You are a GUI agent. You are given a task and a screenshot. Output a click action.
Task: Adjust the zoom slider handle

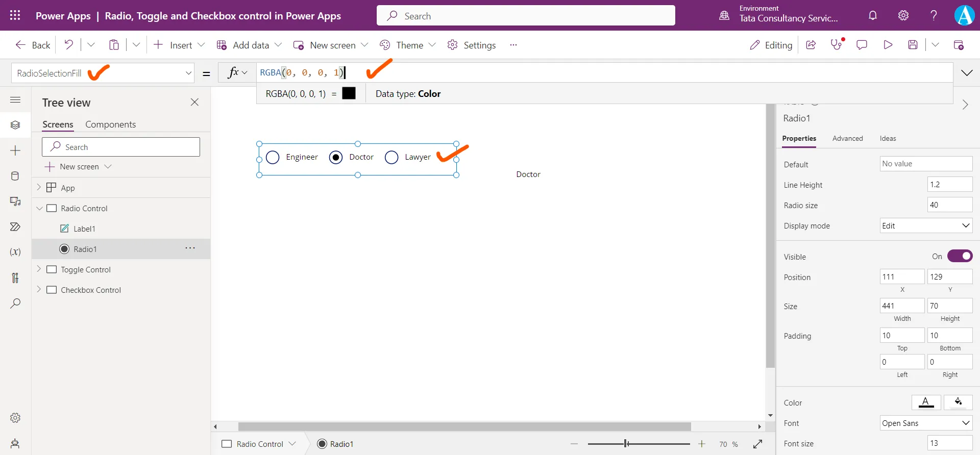pyautogui.click(x=626, y=444)
